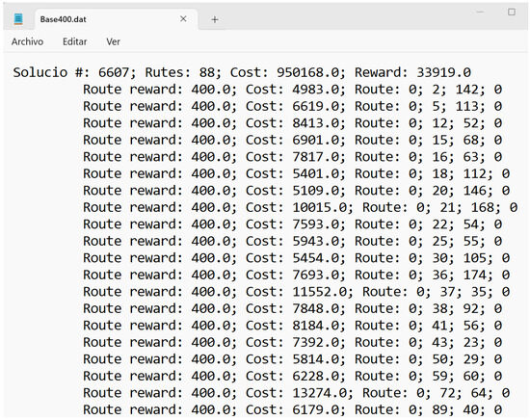Viewport: 530px width, 420px height.
Task: Click the line with Cost 7392.0
Action: (x=292, y=343)
